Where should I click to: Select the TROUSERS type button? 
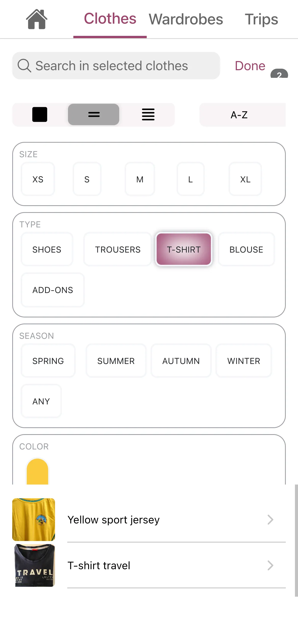(118, 250)
